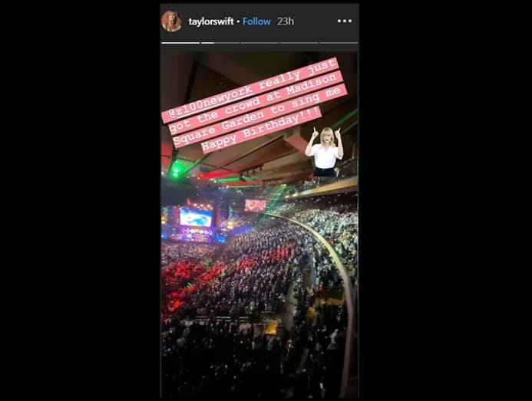
Task: Click the 23h story timestamp
Action: tap(286, 21)
